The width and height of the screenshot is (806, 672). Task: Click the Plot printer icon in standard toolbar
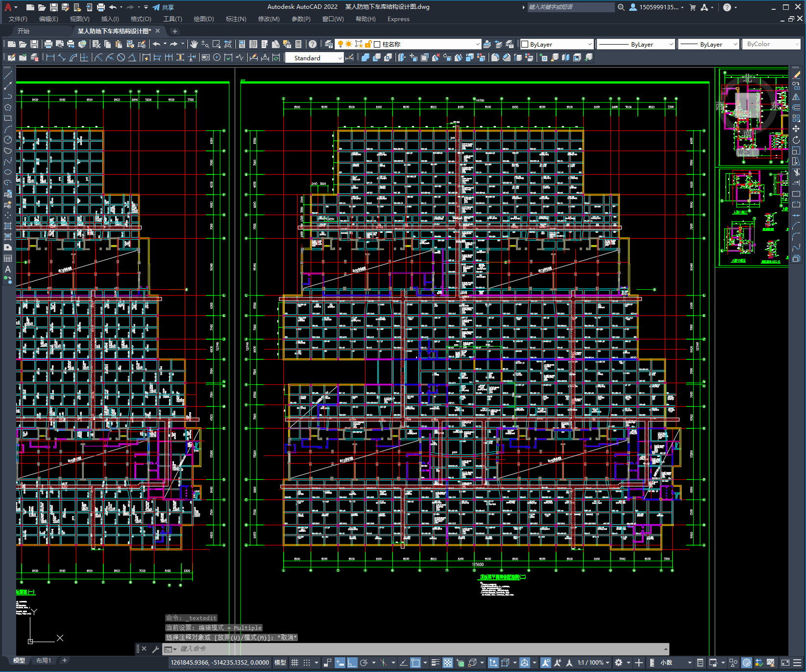click(x=49, y=44)
